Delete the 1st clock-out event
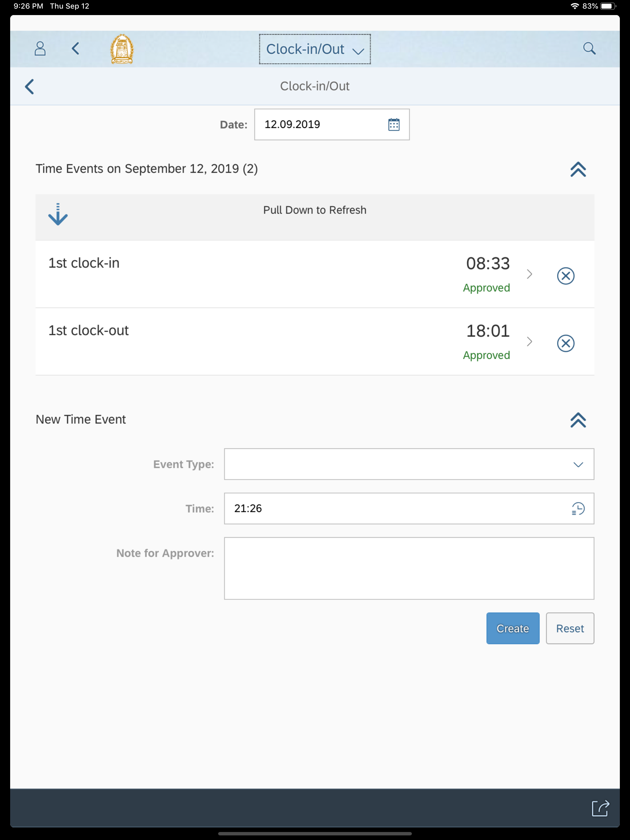The height and width of the screenshot is (840, 630). tap(565, 343)
